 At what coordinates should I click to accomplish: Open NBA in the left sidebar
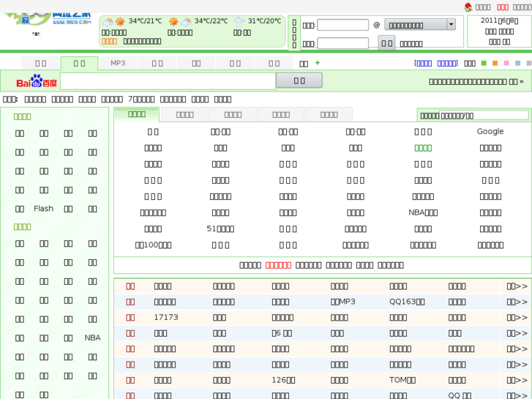click(x=92, y=338)
